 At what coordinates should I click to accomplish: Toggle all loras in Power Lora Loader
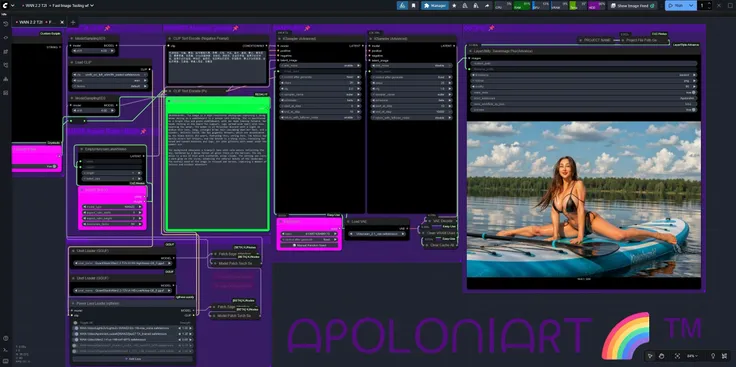pos(76,323)
